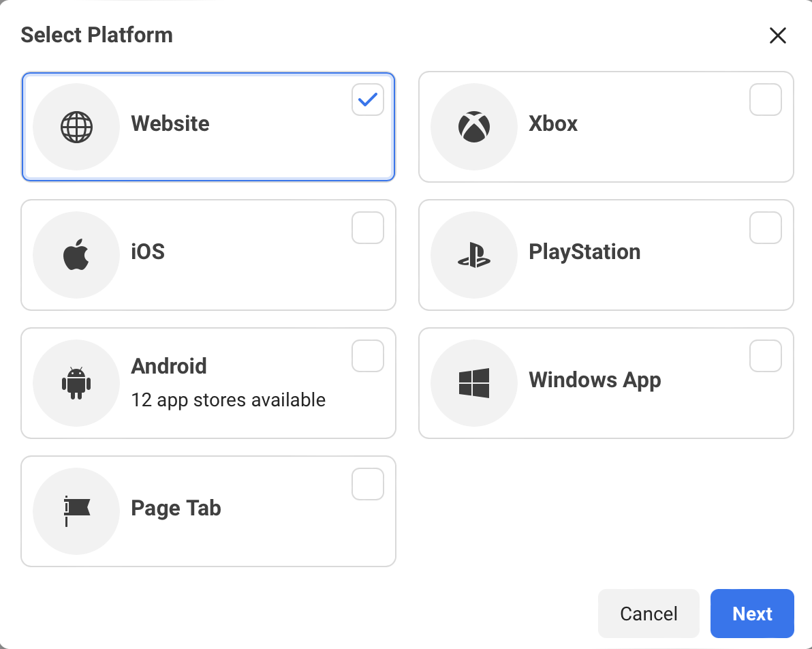Check the Android platform checkbox
812x649 pixels.
[x=368, y=356]
